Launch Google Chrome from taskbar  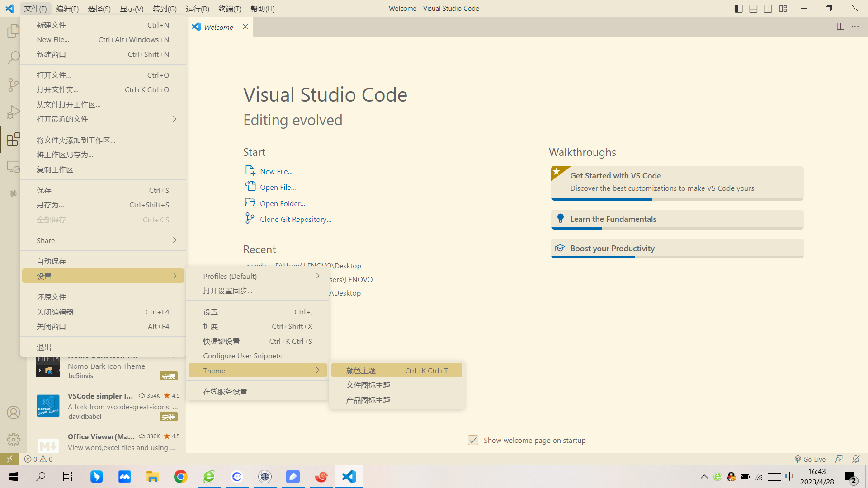(x=181, y=477)
